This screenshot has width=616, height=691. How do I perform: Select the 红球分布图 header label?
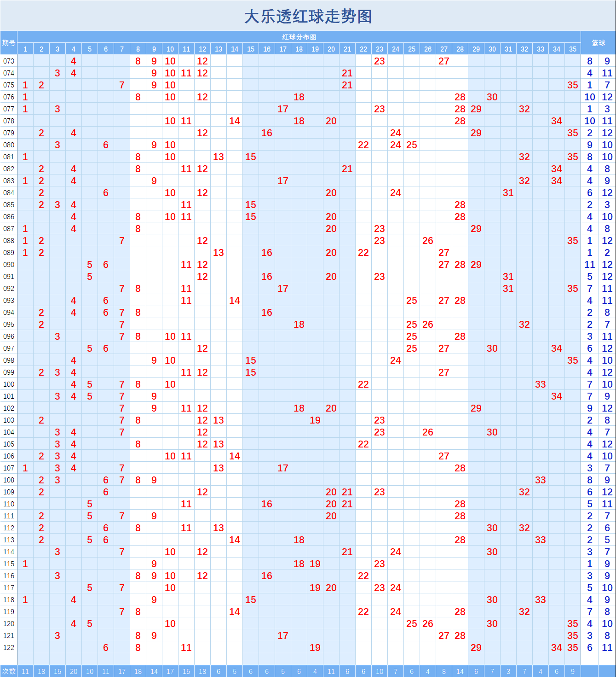point(299,37)
